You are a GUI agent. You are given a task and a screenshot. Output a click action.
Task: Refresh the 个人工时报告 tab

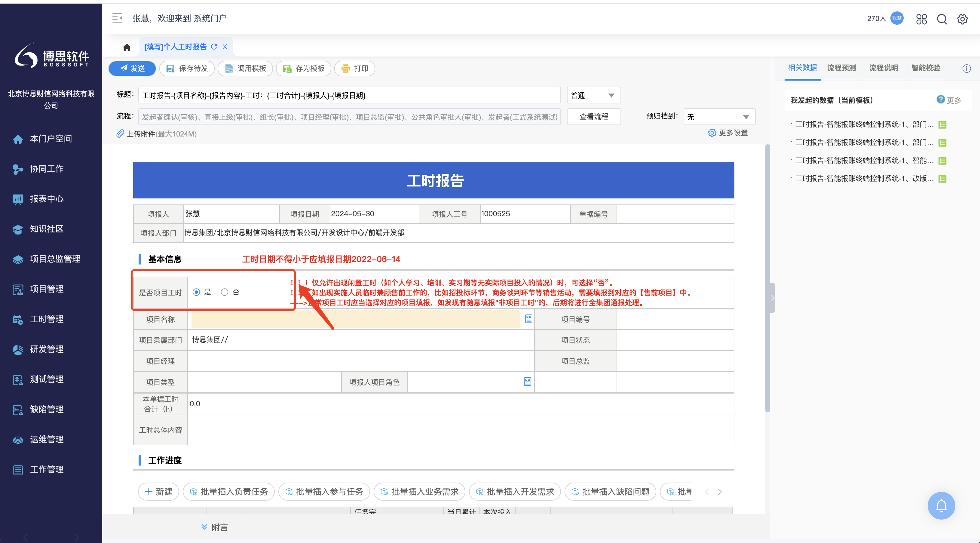click(x=214, y=46)
